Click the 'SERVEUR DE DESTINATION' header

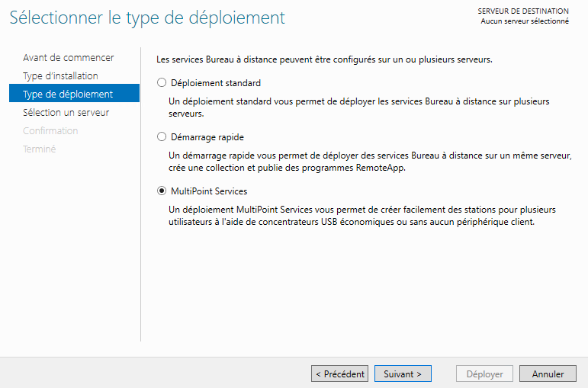coord(523,11)
